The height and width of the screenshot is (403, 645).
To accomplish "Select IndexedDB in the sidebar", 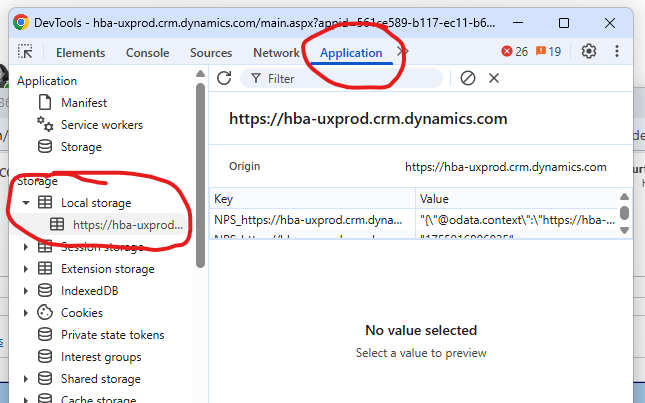I will pyautogui.click(x=89, y=291).
